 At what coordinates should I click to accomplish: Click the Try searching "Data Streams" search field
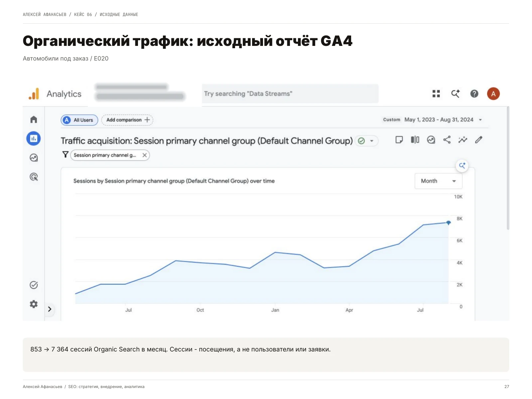point(290,94)
